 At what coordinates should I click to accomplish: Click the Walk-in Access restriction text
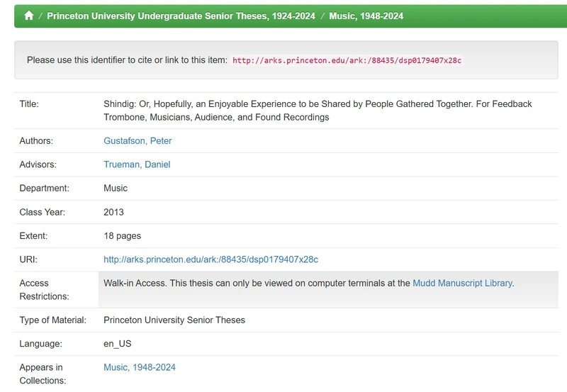coord(309,283)
